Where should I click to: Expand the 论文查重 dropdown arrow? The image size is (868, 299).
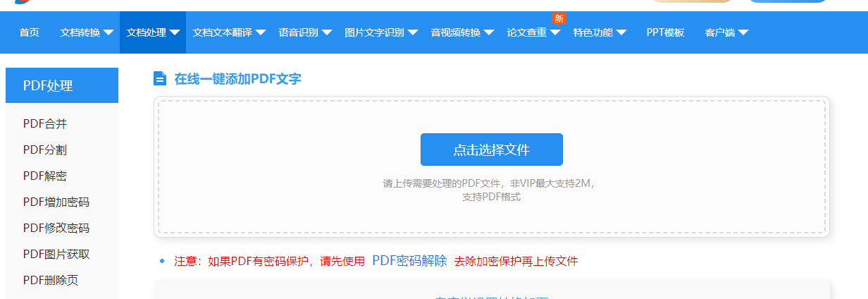point(554,32)
